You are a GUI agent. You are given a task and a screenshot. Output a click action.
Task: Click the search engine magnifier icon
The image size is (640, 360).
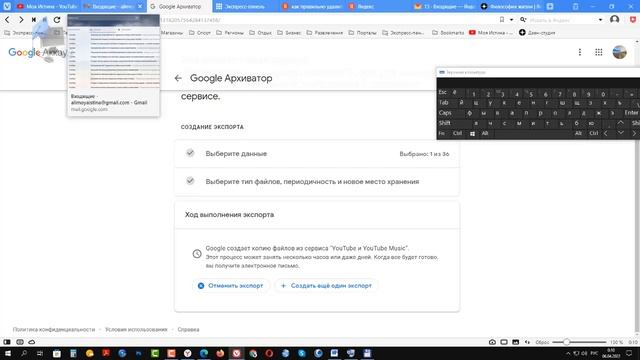523,20
